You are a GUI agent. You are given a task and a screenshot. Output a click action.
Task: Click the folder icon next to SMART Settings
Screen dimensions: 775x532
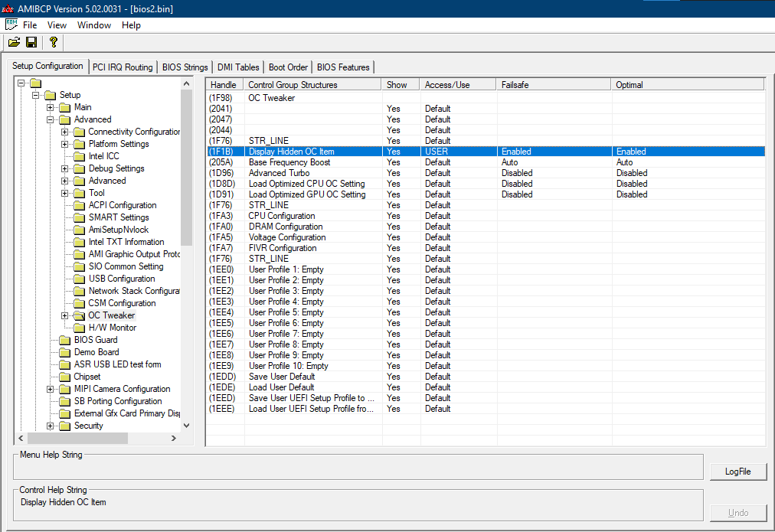point(80,217)
